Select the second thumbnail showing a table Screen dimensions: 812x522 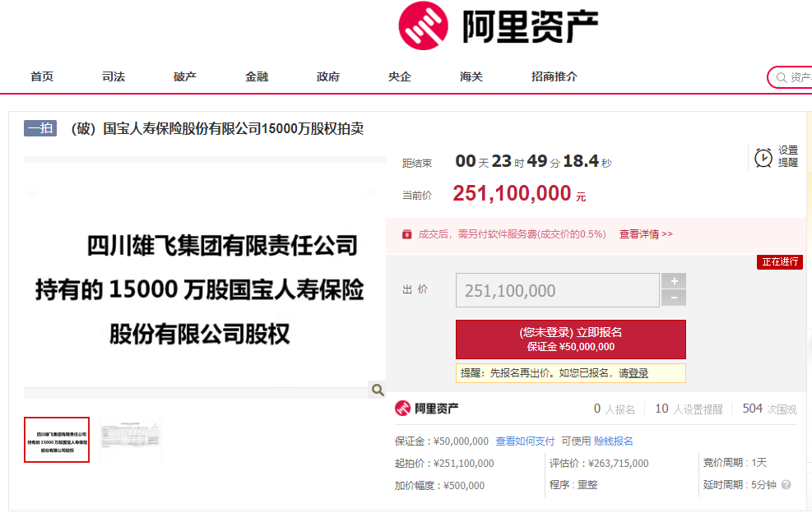point(131,440)
